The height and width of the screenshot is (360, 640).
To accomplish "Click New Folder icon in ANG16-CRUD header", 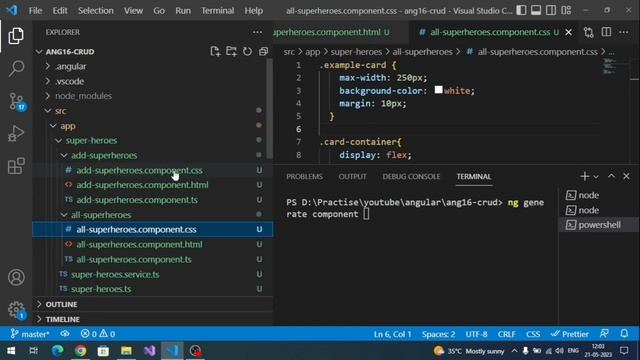I will point(231,51).
